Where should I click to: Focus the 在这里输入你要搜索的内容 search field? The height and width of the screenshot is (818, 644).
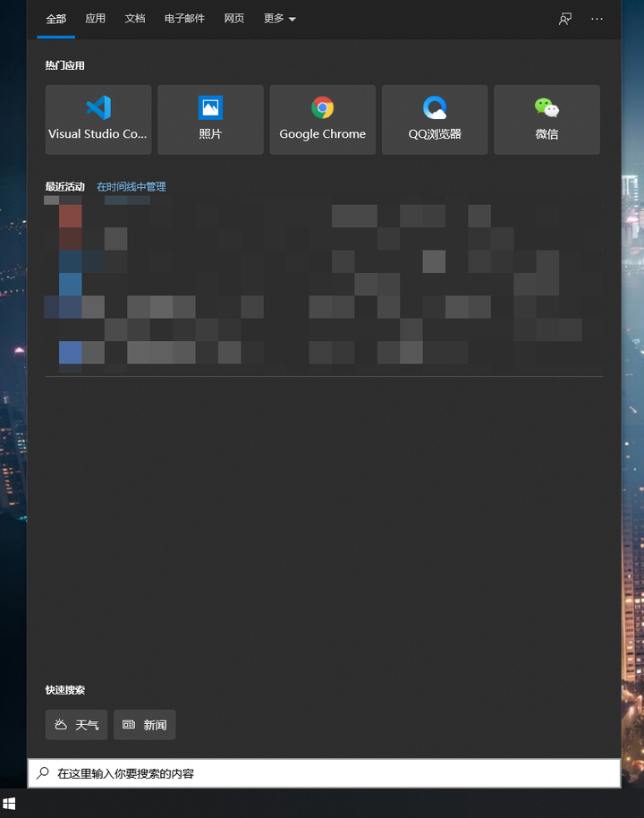pyautogui.click(x=324, y=773)
